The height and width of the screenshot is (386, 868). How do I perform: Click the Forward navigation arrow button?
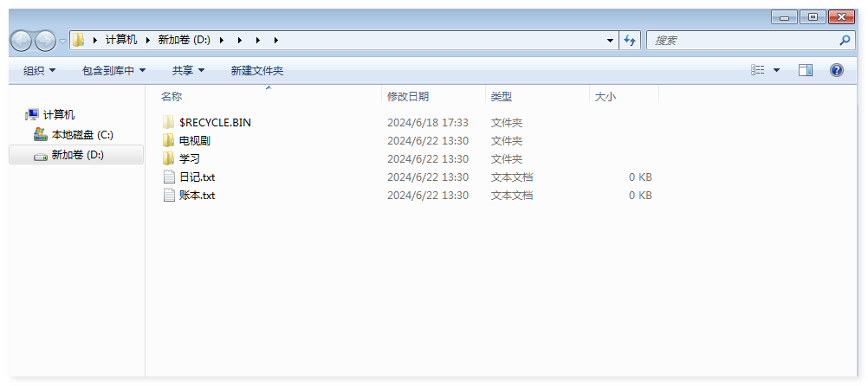(45, 41)
